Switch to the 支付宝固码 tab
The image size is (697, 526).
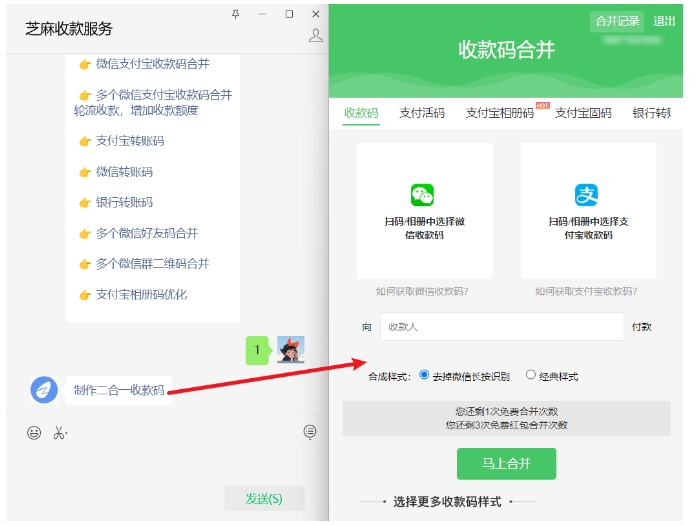point(583,113)
